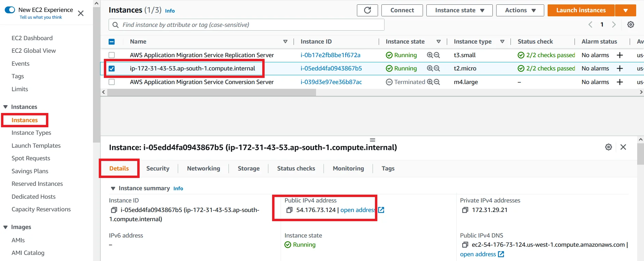Uncheck ip-172-31-43-53 instance checkbox

click(112, 68)
